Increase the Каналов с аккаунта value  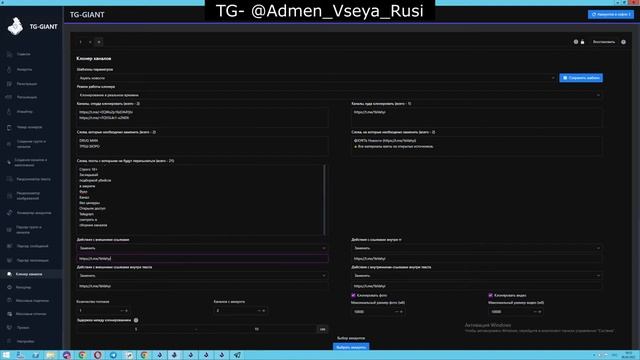point(264,311)
